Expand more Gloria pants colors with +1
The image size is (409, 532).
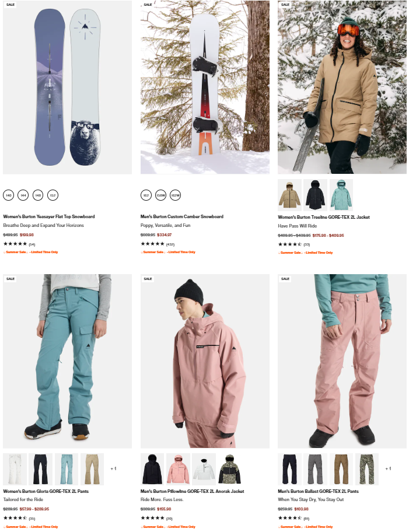[x=113, y=468]
